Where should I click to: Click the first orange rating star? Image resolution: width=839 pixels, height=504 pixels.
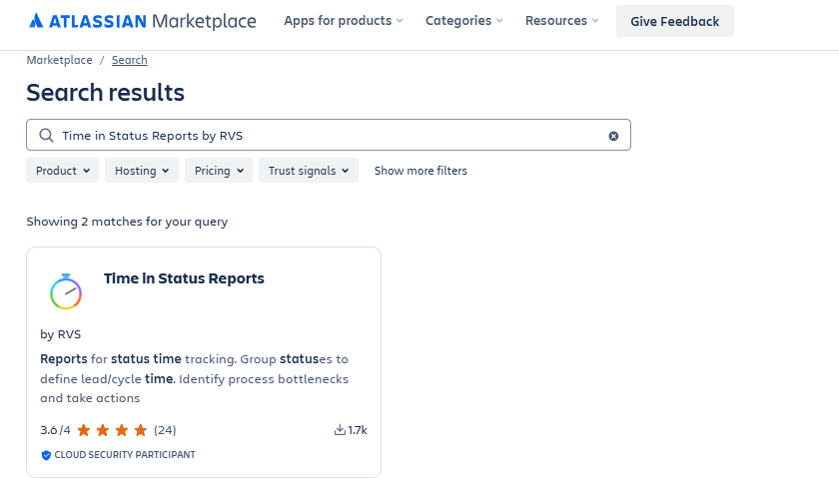tap(84, 430)
